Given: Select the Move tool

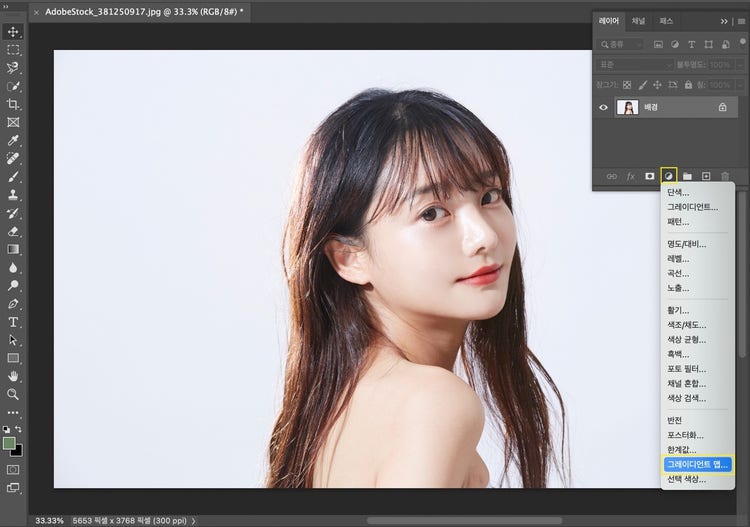Looking at the screenshot, I should 13,32.
